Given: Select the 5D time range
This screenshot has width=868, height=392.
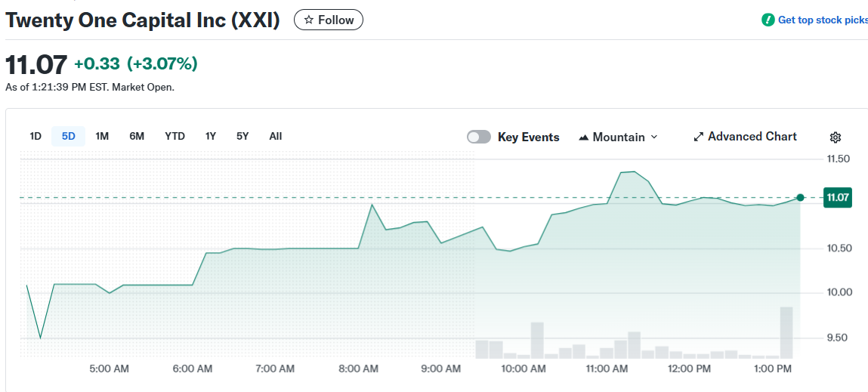Looking at the screenshot, I should pyautogui.click(x=68, y=136).
